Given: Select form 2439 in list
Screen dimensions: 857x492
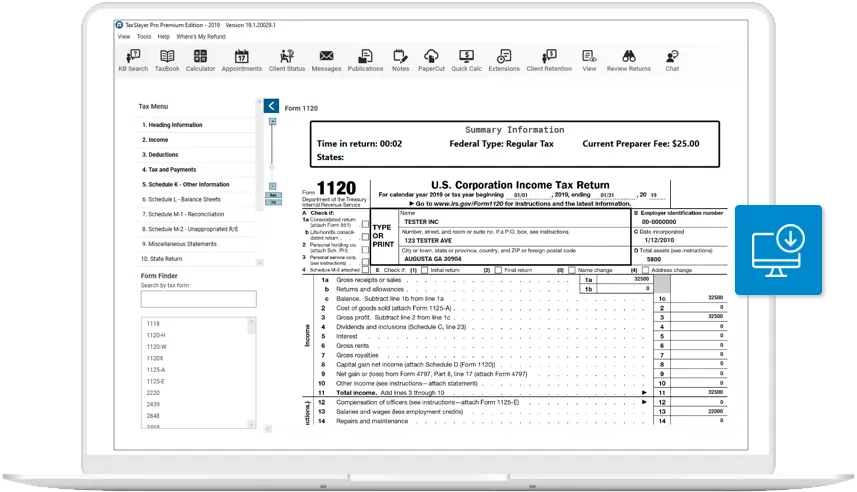Looking at the screenshot, I should point(153,404).
